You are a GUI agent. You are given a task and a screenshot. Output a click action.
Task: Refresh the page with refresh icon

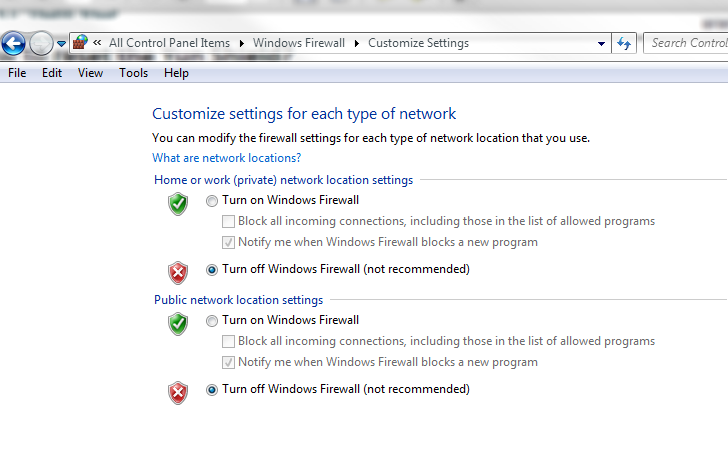[x=624, y=44]
